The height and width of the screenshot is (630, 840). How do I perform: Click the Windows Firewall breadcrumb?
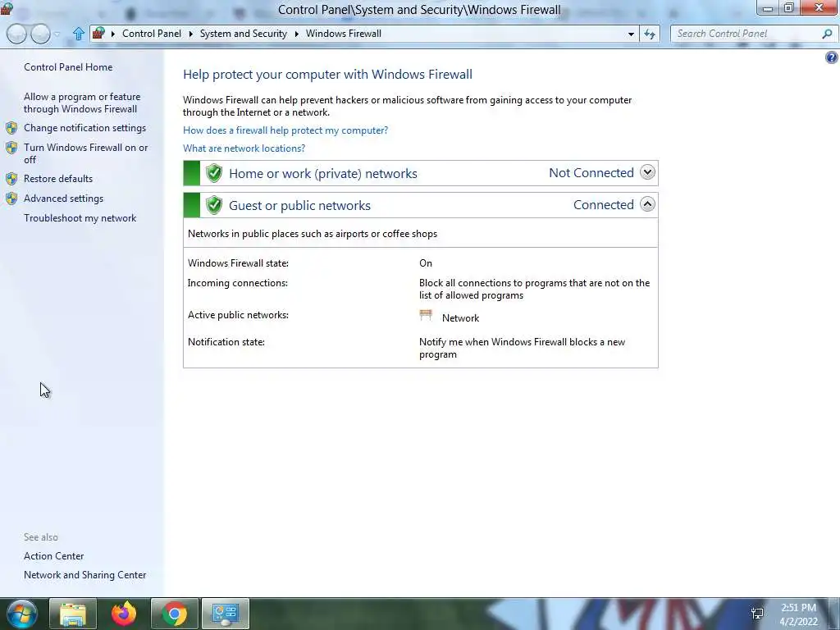coord(344,34)
